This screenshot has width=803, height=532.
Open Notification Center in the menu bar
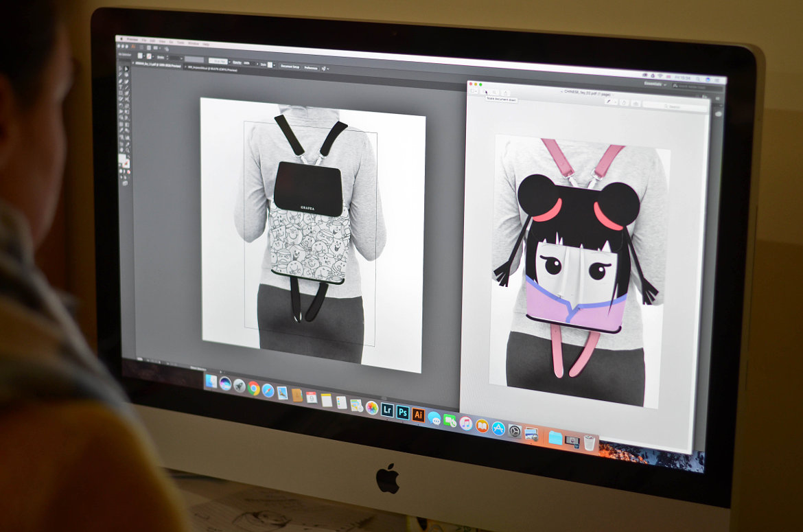(717, 80)
